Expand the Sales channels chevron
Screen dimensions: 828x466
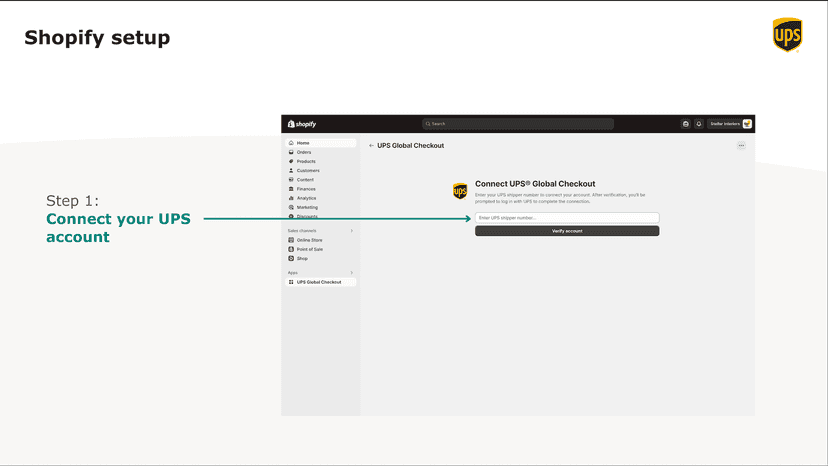(352, 231)
